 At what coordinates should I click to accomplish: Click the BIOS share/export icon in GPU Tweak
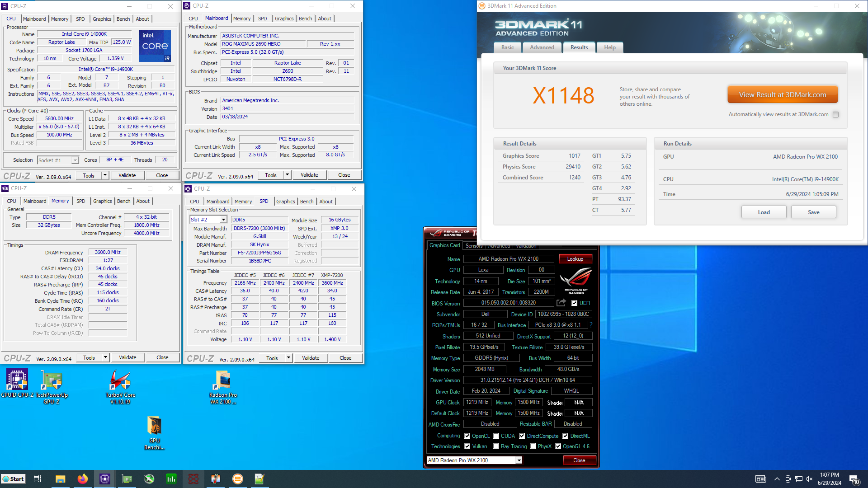point(561,303)
